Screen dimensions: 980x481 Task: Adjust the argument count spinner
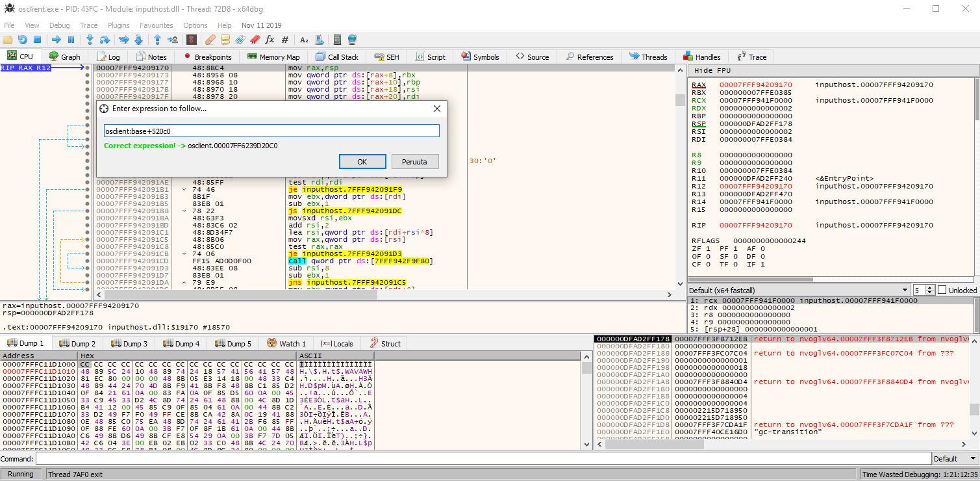(929, 290)
